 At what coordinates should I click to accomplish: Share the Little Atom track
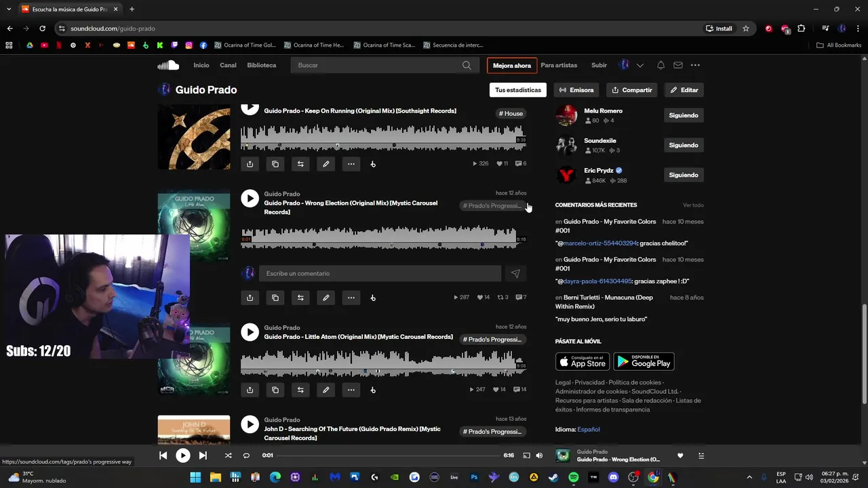tap(250, 390)
